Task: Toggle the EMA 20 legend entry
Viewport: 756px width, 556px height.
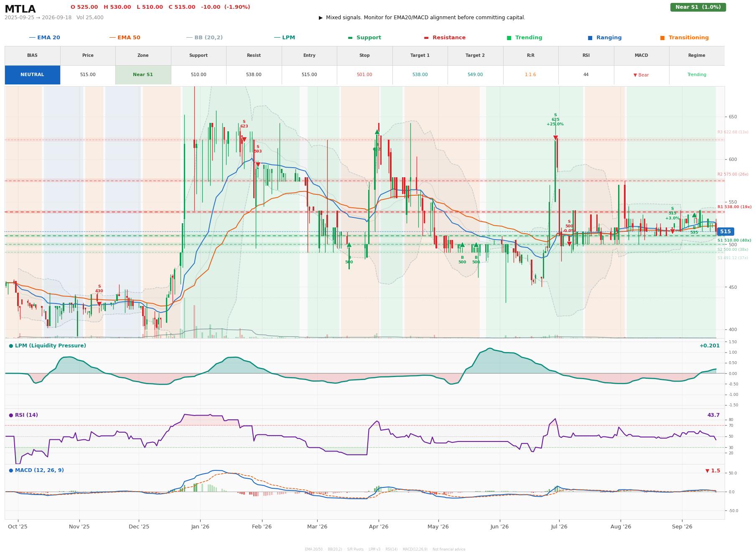Action: click(45, 38)
